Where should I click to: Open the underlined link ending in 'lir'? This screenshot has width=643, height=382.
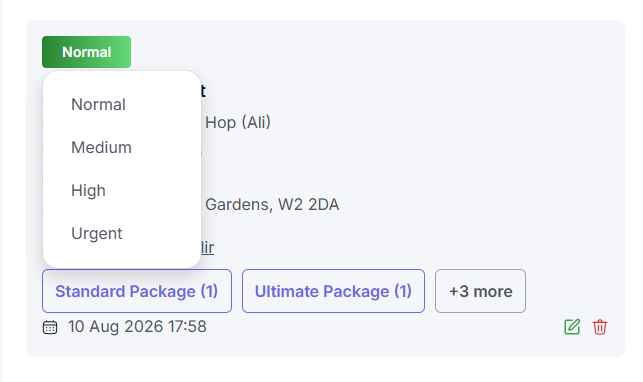pos(207,248)
